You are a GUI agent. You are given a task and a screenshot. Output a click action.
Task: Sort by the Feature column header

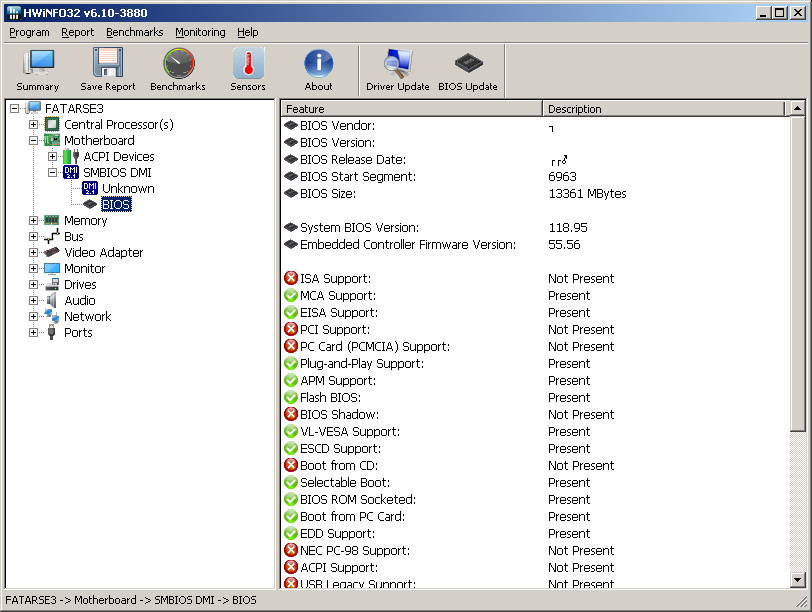(411, 109)
